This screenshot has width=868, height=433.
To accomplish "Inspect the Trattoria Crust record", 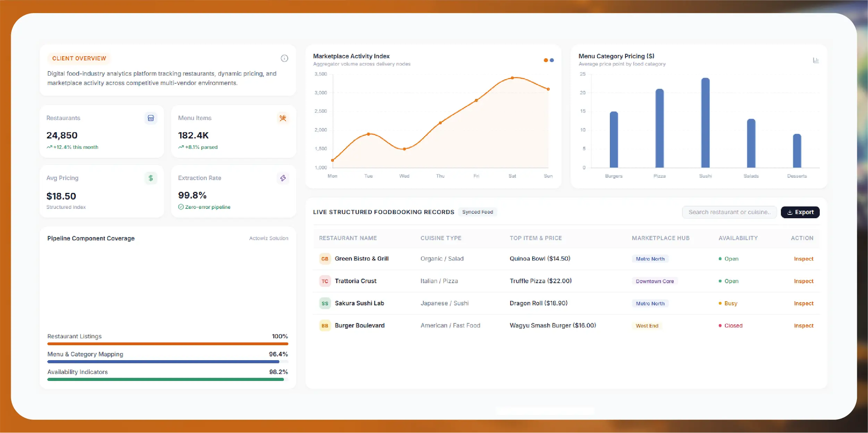I will 803,281.
